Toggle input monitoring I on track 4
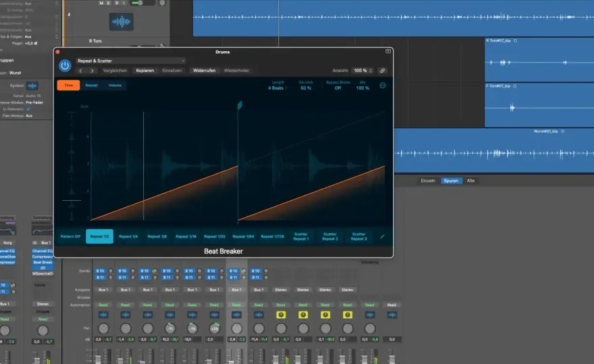The width and height of the screenshot is (594, 364). [x=124, y=3]
